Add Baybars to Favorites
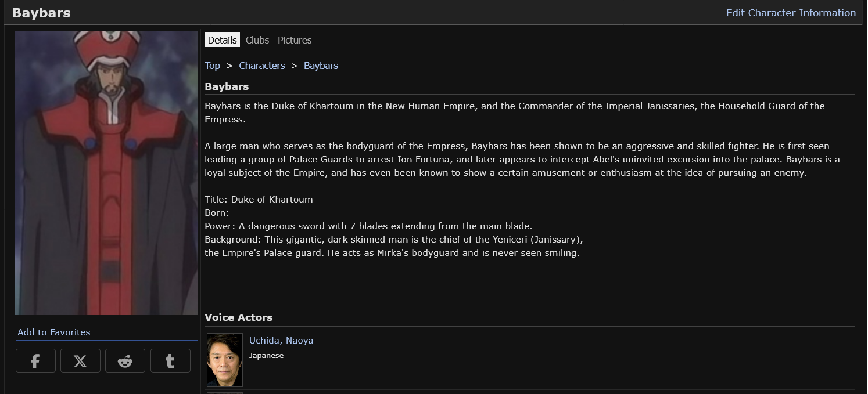868x394 pixels. [x=54, y=332]
